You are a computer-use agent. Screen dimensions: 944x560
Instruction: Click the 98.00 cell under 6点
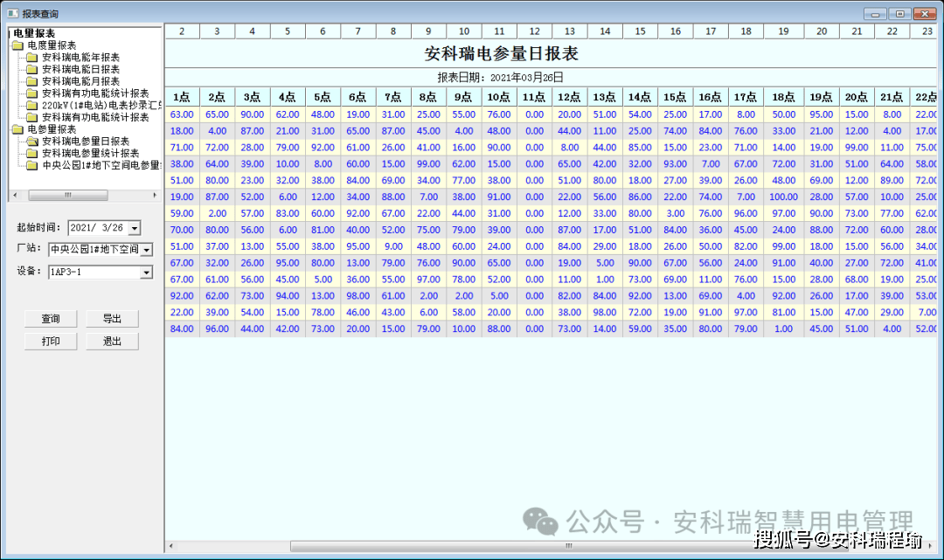358,295
